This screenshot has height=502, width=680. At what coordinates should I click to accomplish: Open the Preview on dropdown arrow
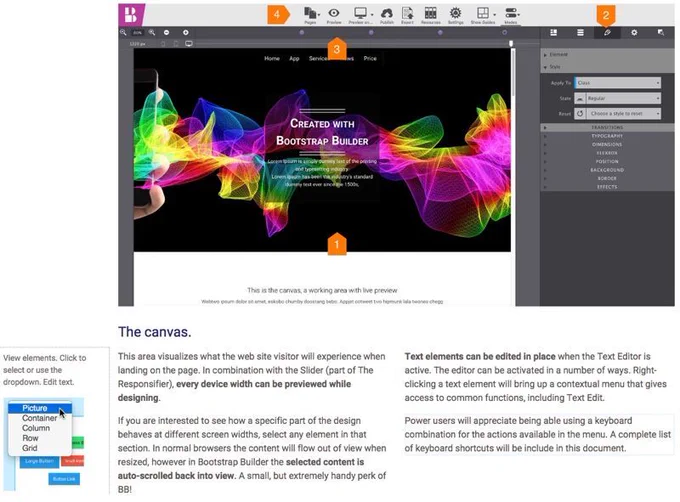point(372,15)
